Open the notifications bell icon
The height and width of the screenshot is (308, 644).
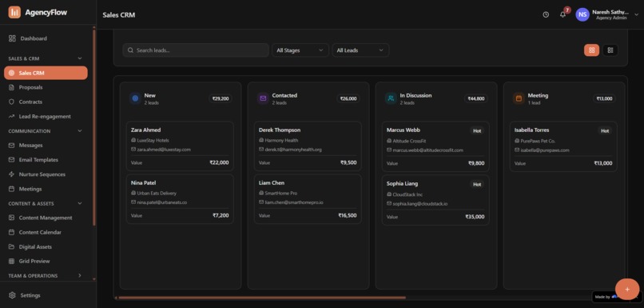563,15
